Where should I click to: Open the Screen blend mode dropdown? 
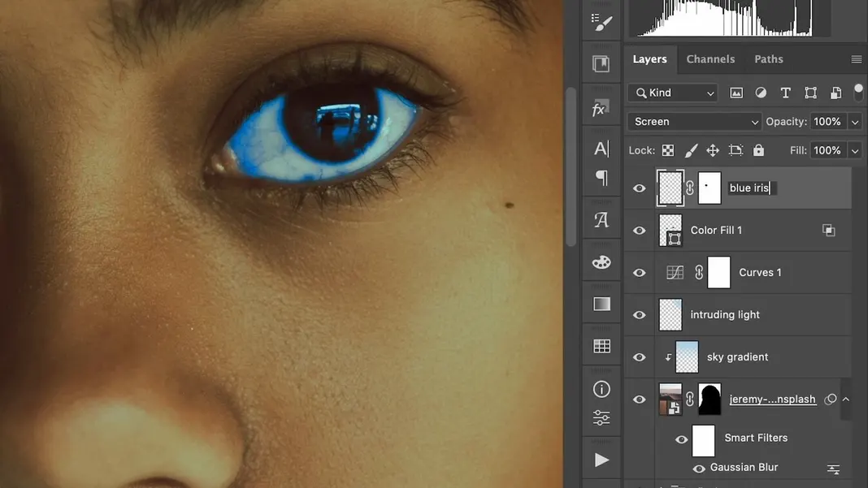click(x=694, y=122)
